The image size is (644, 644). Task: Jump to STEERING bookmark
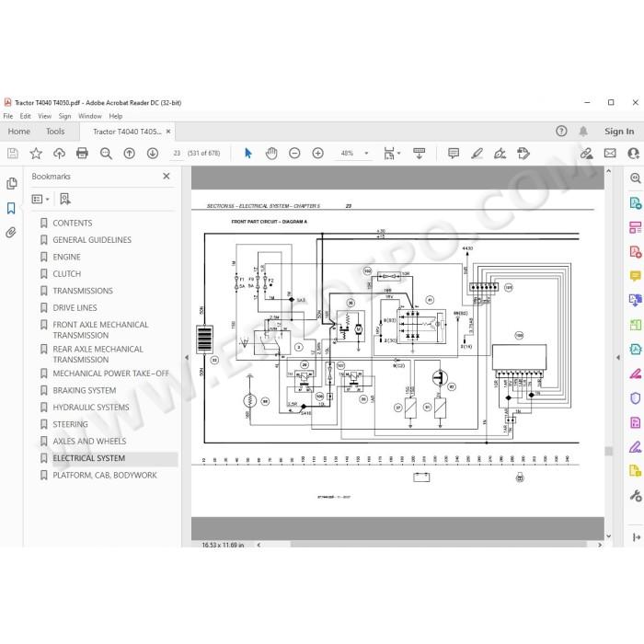tap(70, 424)
